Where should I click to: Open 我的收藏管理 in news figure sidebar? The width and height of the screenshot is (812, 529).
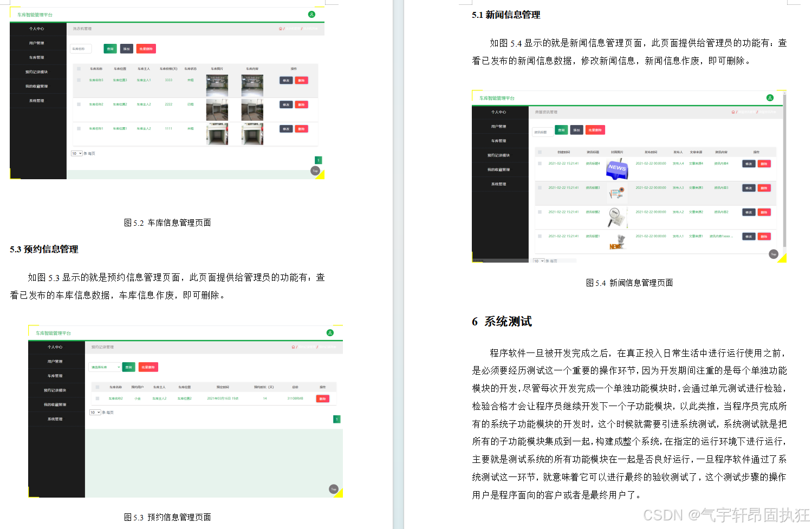tap(499, 170)
